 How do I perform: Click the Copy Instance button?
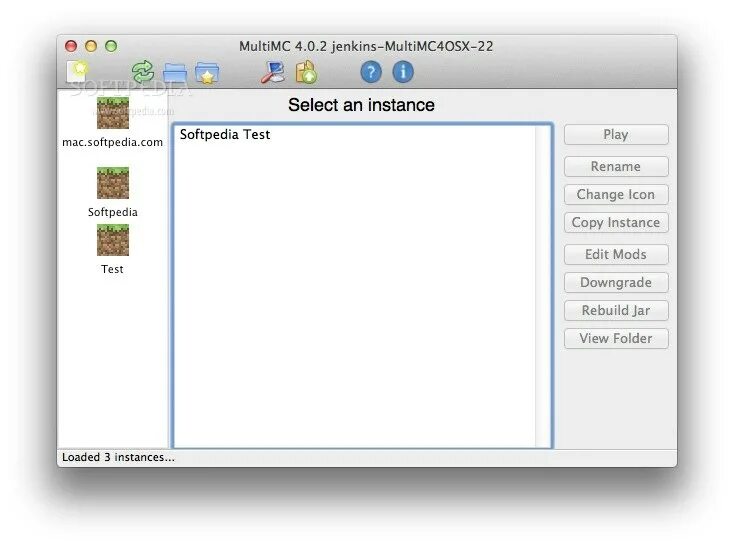[616, 222]
